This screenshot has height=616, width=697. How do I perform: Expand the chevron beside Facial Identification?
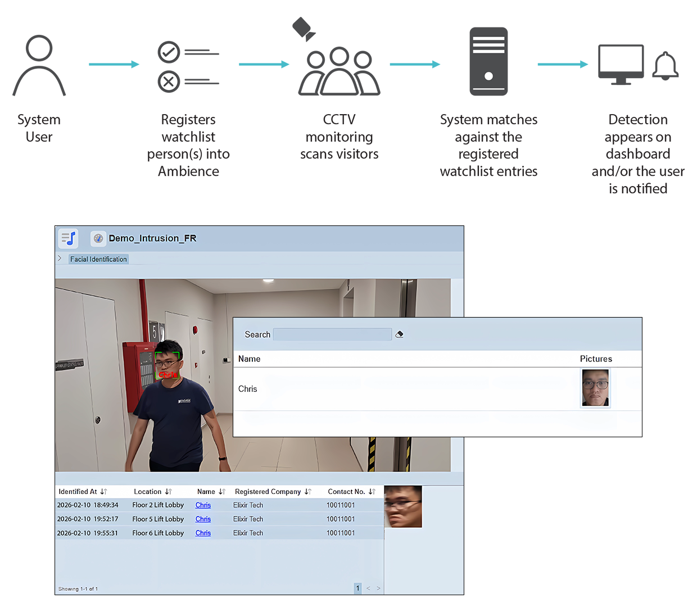(60, 259)
